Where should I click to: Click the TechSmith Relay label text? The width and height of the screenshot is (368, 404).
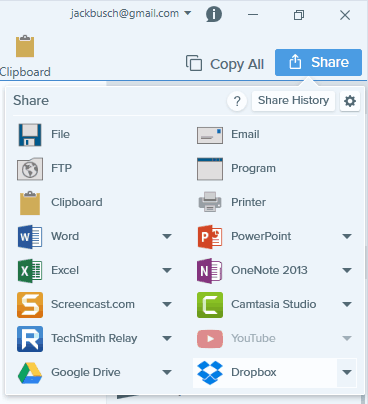coord(94,339)
